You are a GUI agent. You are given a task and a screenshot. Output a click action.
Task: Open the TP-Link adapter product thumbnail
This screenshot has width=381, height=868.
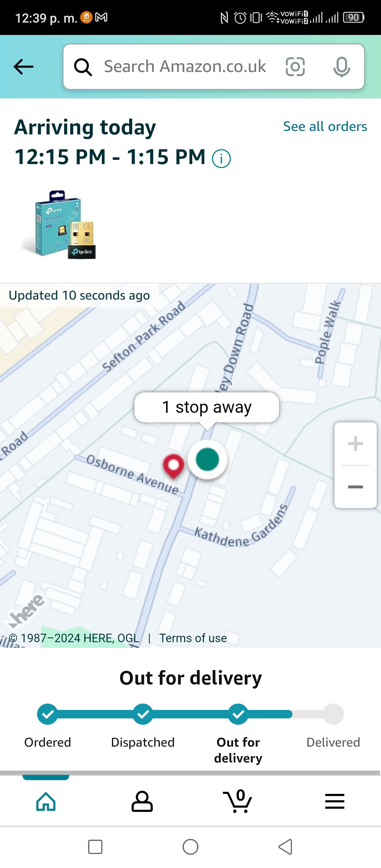59,225
